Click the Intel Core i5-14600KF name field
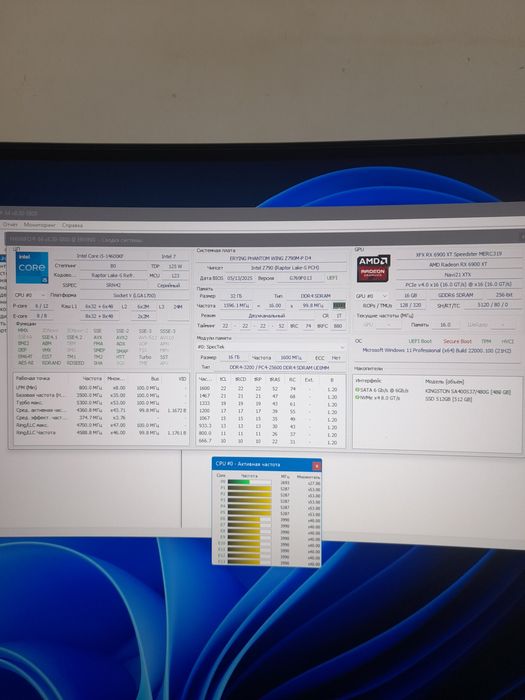This screenshot has width=525, height=700. coord(100,256)
